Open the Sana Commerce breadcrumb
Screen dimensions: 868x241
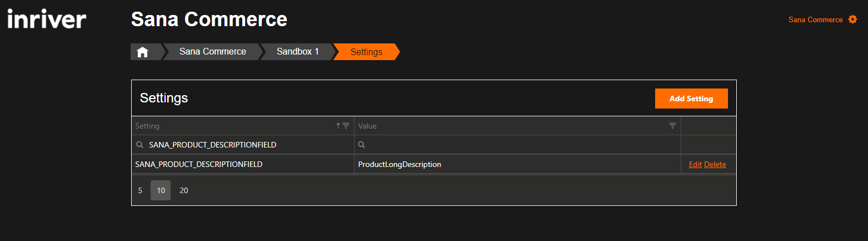pyautogui.click(x=213, y=52)
